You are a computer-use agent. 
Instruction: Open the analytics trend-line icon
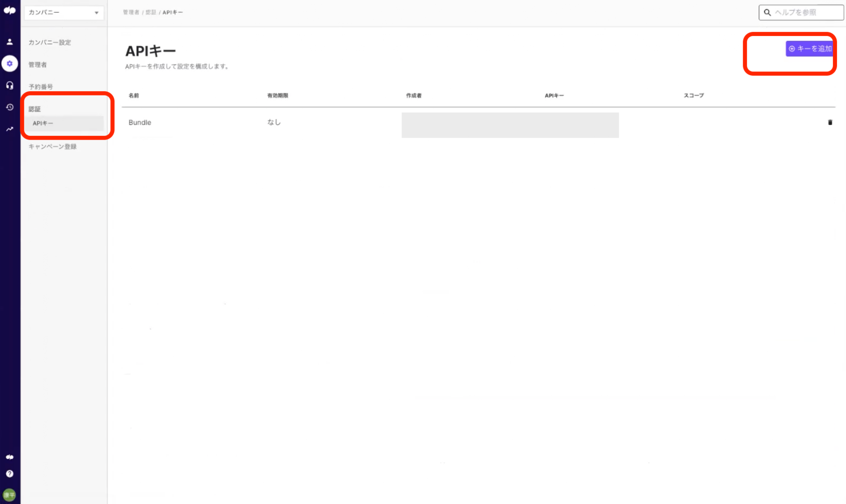pos(10,129)
